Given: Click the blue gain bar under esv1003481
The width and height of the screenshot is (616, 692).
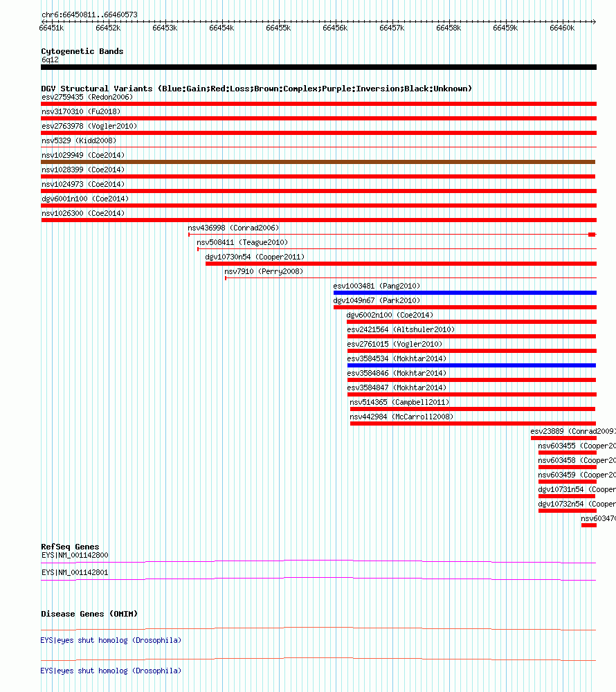Looking at the screenshot, I should tap(465, 293).
